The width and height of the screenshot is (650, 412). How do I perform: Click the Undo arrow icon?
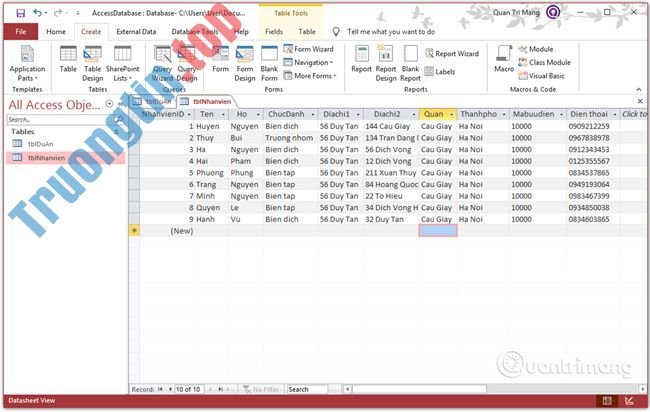pos(37,13)
